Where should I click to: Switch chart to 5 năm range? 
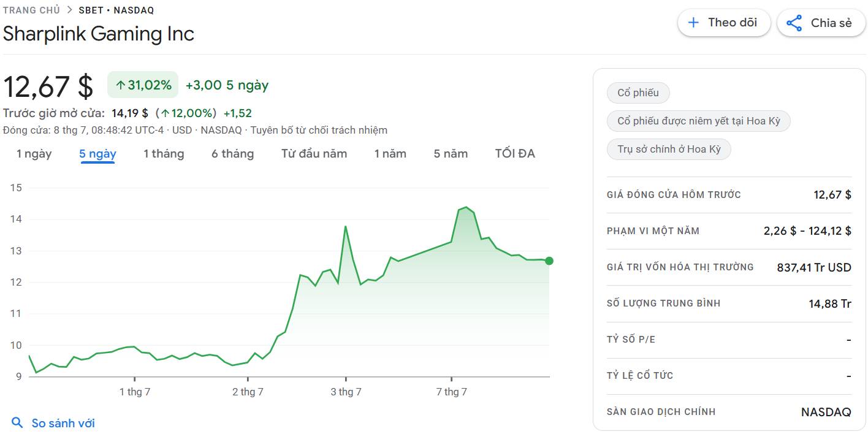click(x=451, y=154)
